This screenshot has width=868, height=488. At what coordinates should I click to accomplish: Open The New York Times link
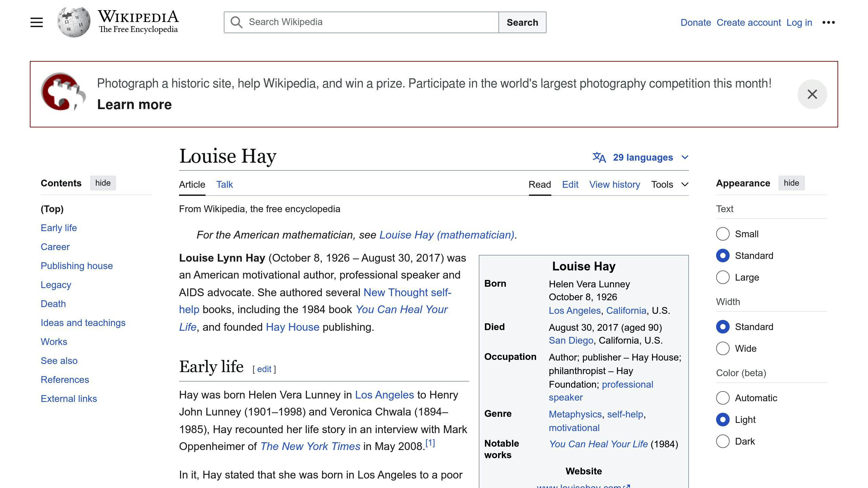pos(310,446)
